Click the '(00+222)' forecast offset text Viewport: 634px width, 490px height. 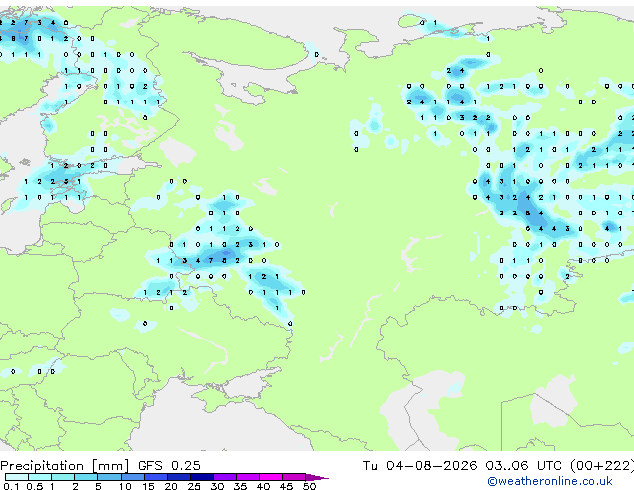pos(602,466)
